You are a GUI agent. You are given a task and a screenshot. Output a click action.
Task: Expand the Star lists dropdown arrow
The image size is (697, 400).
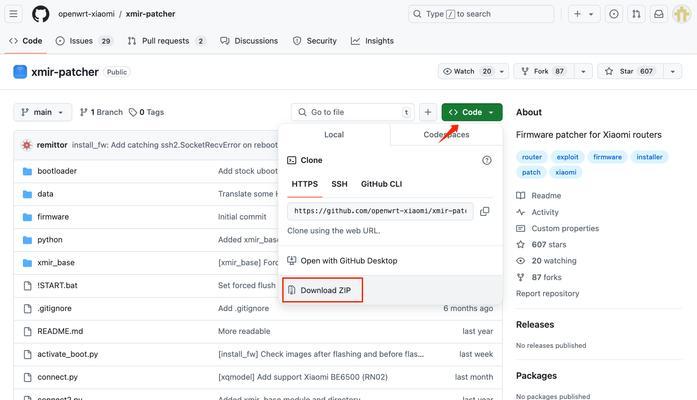673,72
